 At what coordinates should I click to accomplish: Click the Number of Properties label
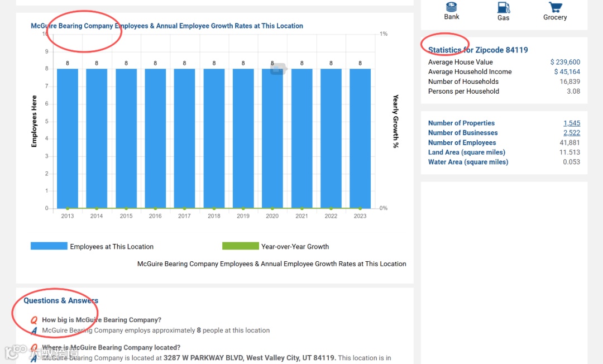click(x=462, y=123)
